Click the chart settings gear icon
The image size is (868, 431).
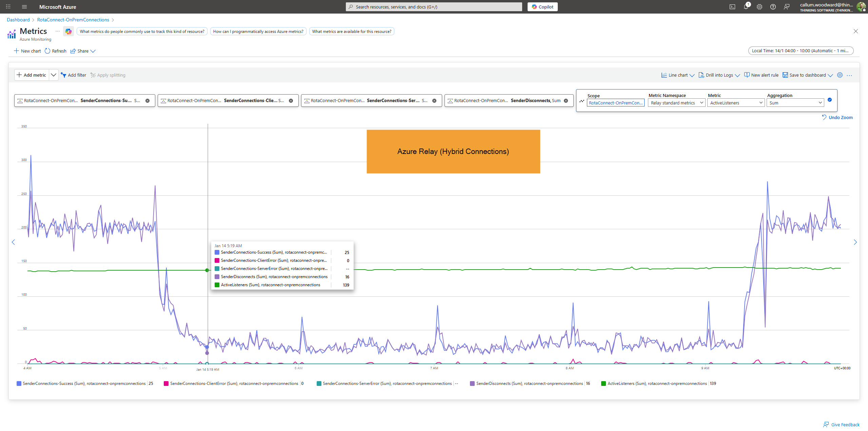coord(840,75)
